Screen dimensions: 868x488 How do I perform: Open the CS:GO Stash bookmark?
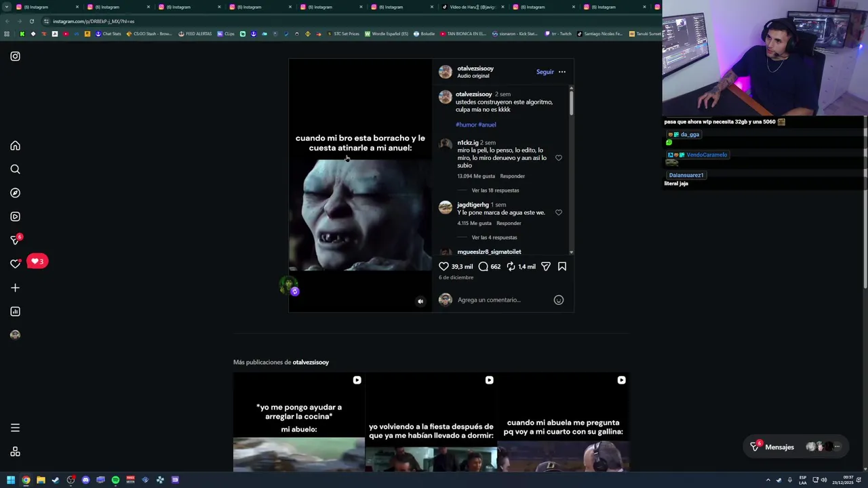[149, 34]
